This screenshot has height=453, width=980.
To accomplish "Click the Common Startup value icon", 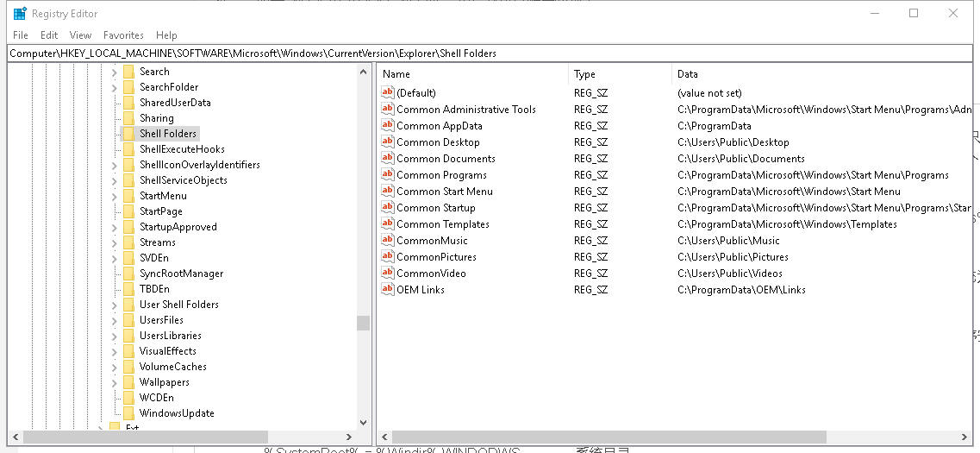I will click(x=388, y=207).
